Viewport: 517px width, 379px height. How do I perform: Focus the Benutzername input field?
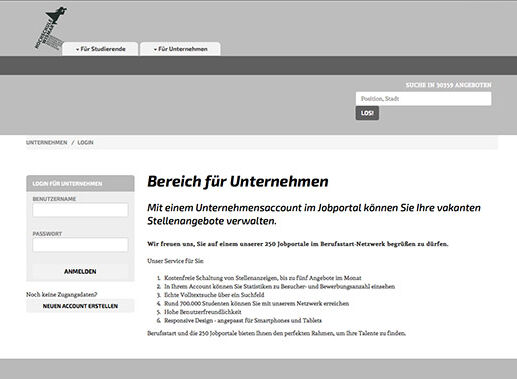pos(80,210)
